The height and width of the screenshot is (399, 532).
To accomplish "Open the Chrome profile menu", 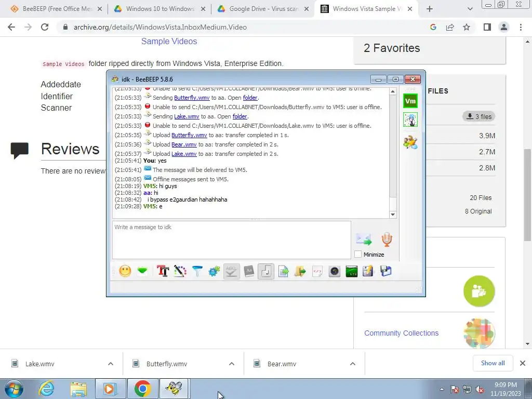I will tap(504, 27).
